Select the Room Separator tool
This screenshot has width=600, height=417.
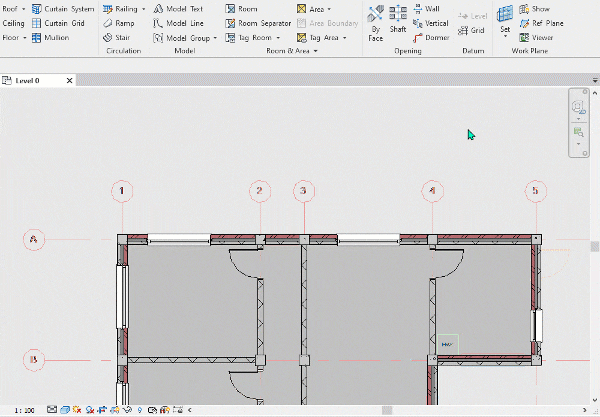click(258, 23)
